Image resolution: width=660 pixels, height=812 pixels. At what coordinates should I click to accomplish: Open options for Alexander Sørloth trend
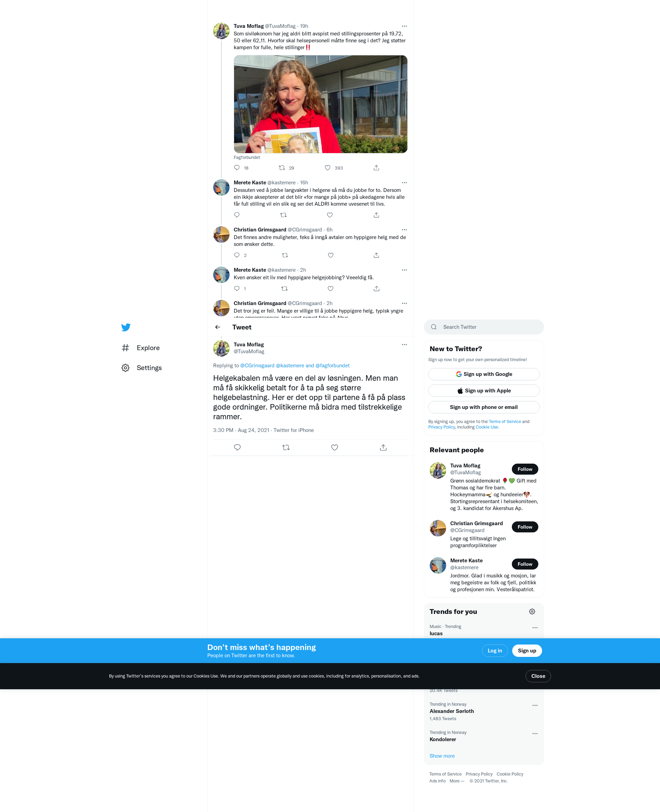[535, 705]
